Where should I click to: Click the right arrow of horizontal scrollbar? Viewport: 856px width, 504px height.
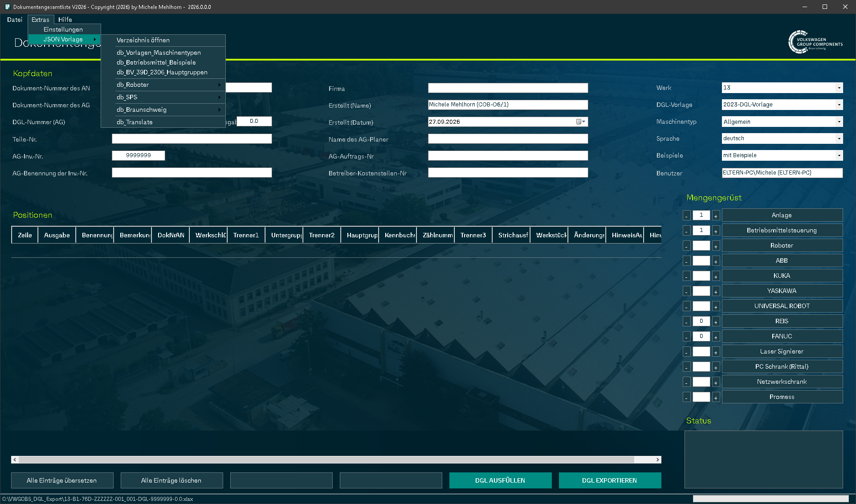[657, 459]
